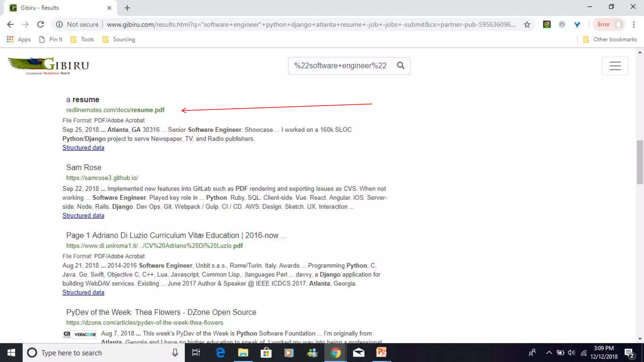Click the Gibiru search magnifier icon
The image size is (644, 362).
400,65
